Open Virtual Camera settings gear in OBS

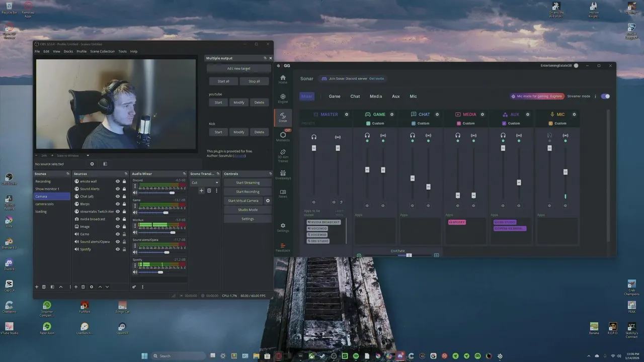268,201
